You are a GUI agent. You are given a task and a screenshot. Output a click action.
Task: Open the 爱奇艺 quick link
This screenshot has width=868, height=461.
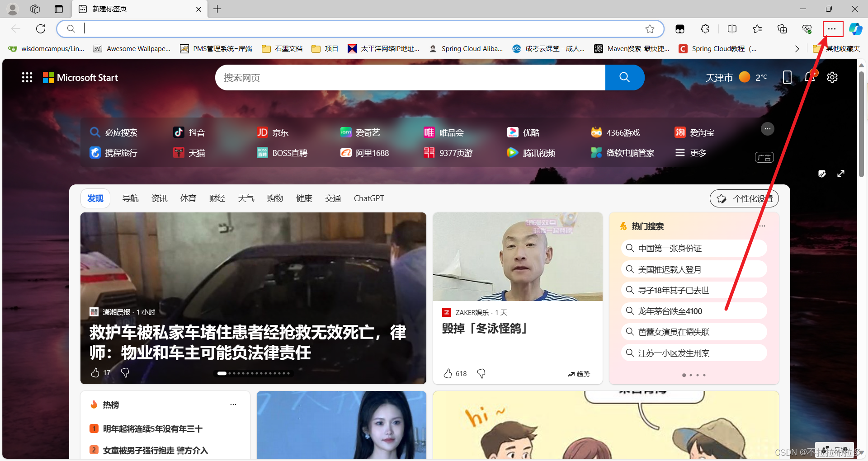click(x=360, y=132)
